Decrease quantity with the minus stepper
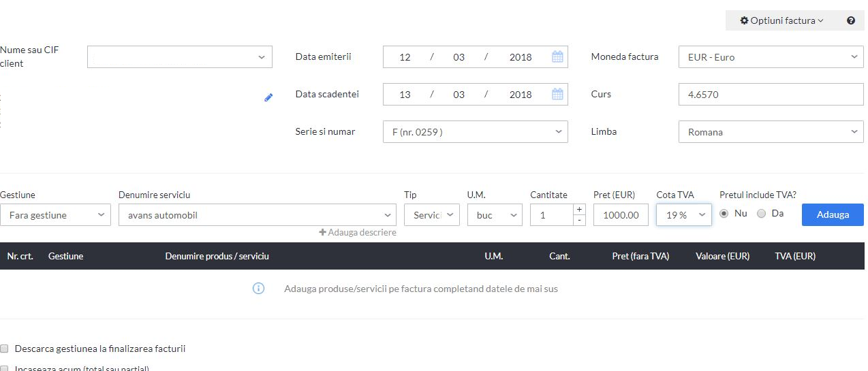This screenshot has height=371, width=868. (579, 220)
